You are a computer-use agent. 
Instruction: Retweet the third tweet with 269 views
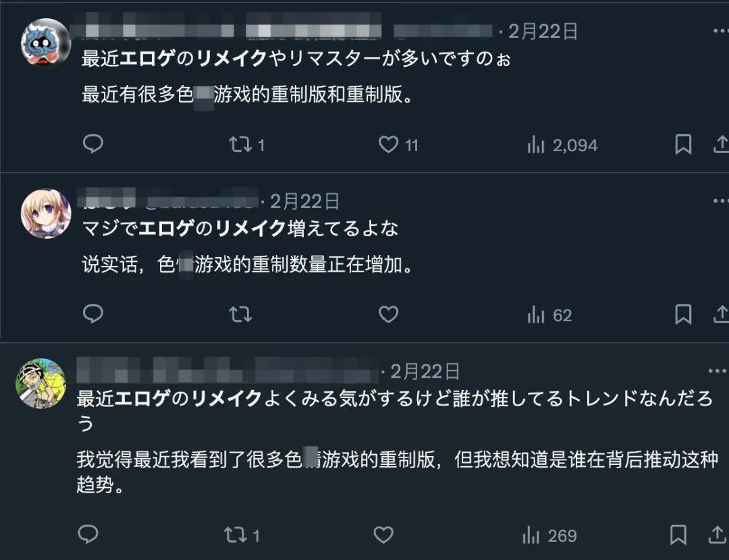pyautogui.click(x=236, y=535)
